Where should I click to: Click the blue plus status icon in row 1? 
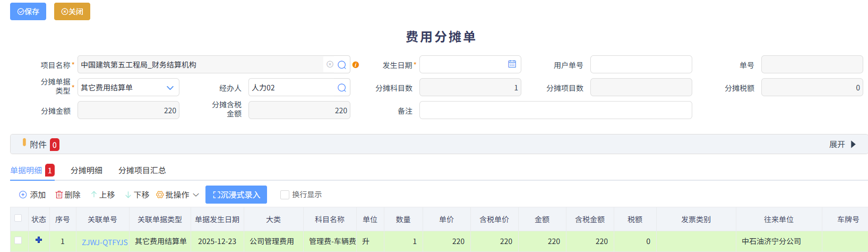39,240
